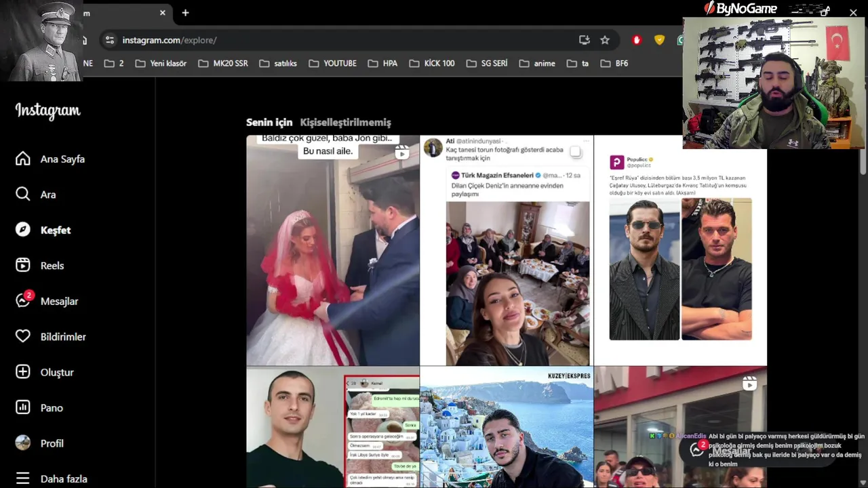Open the SG SERİ bookmark folder
Screen dimensions: 868x488
click(487, 63)
